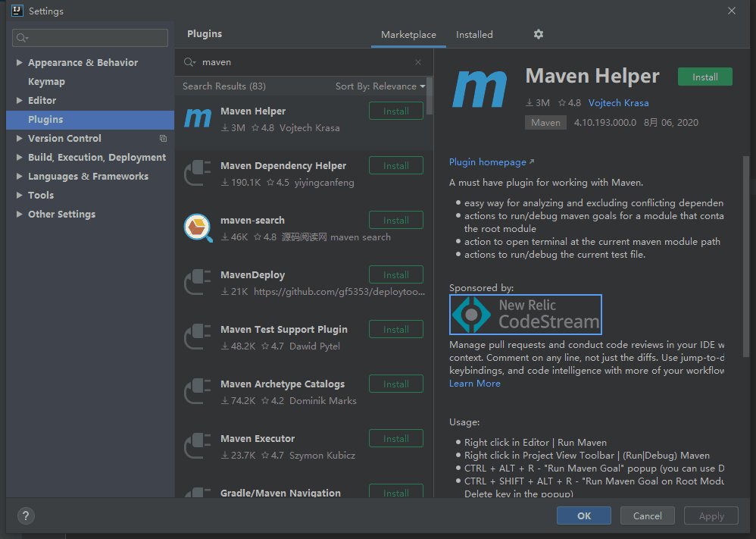Open Vojtech Krasa author link
Viewport: 756px width, 539px height.
[618, 103]
